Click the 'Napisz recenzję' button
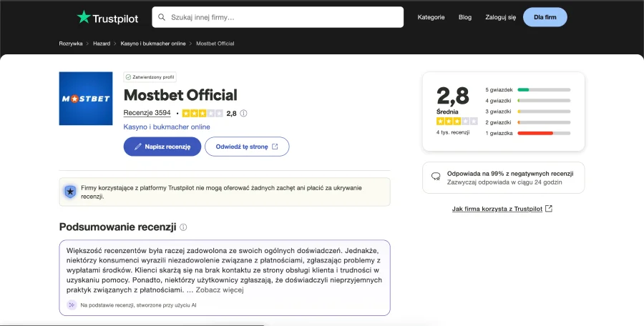The height and width of the screenshot is (326, 644). (162, 147)
